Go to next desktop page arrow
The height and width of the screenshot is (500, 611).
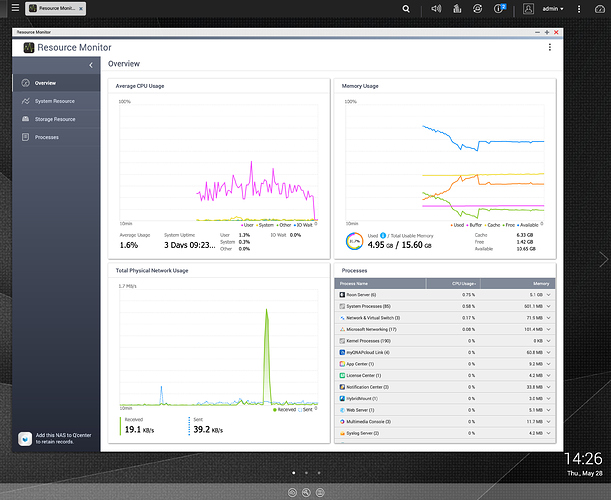603,259
